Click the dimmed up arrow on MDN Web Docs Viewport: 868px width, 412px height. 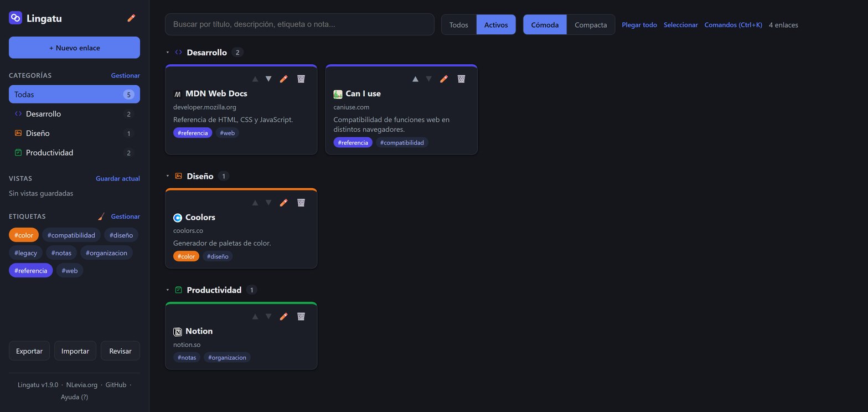(255, 79)
